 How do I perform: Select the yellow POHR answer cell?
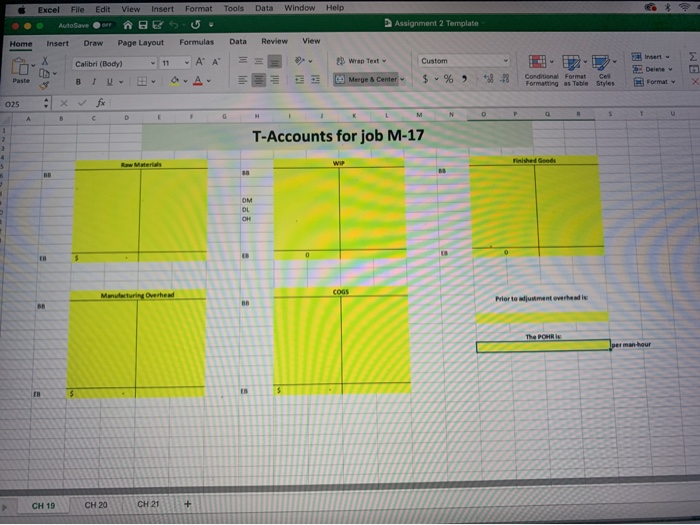pos(543,346)
